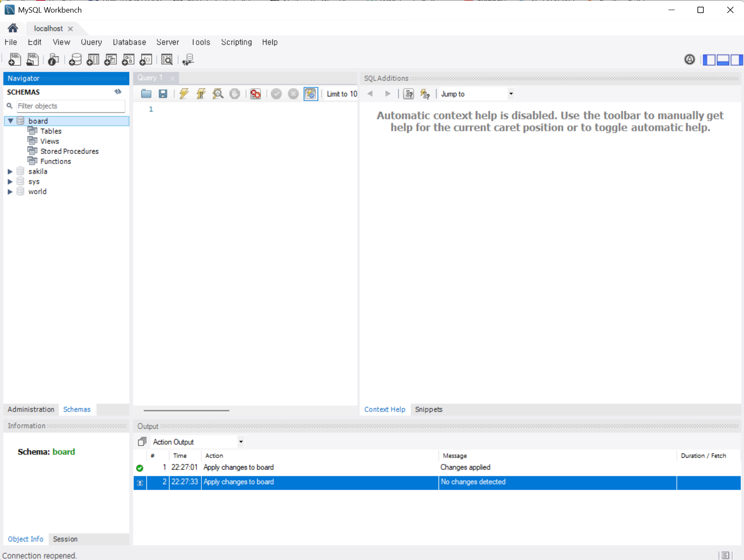Toggle the bottom output panel
Screen dimensions: 744x560
pyautogui.click(x=723, y=60)
